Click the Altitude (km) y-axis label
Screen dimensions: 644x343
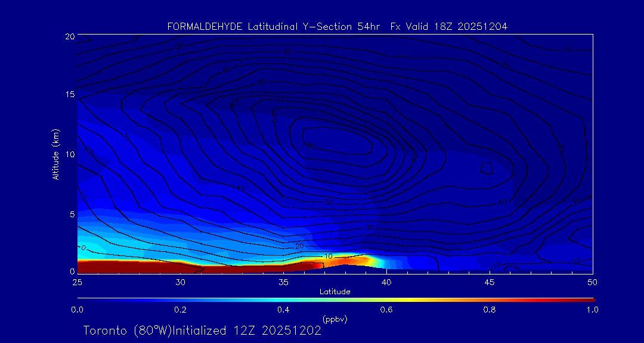(x=56, y=154)
